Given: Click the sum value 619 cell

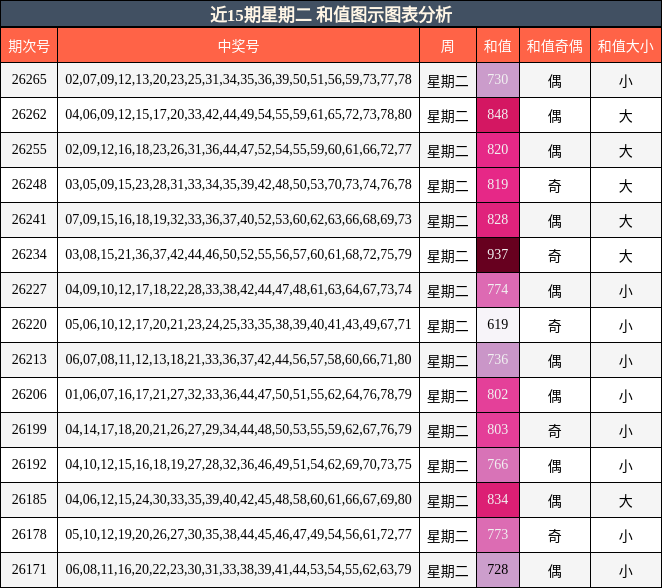Looking at the screenshot, I should click(x=498, y=325).
